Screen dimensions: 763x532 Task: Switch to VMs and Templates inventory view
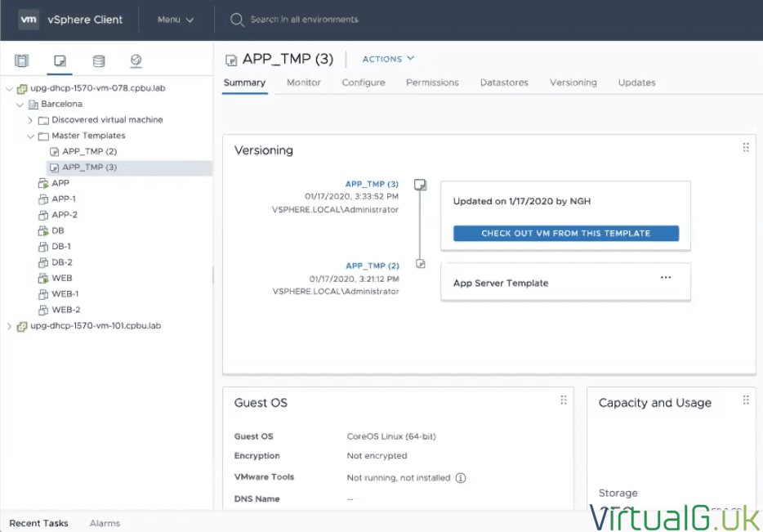click(x=60, y=60)
